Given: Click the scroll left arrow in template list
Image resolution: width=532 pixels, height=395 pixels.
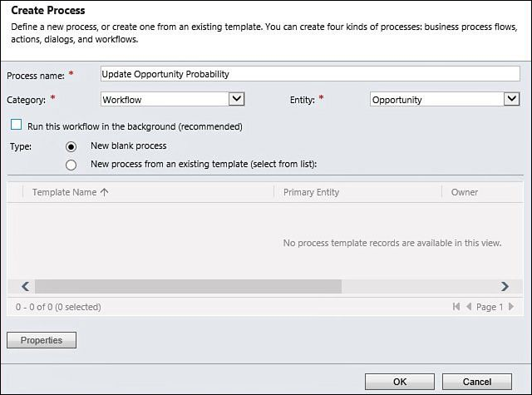Looking at the screenshot, I should click(x=26, y=286).
